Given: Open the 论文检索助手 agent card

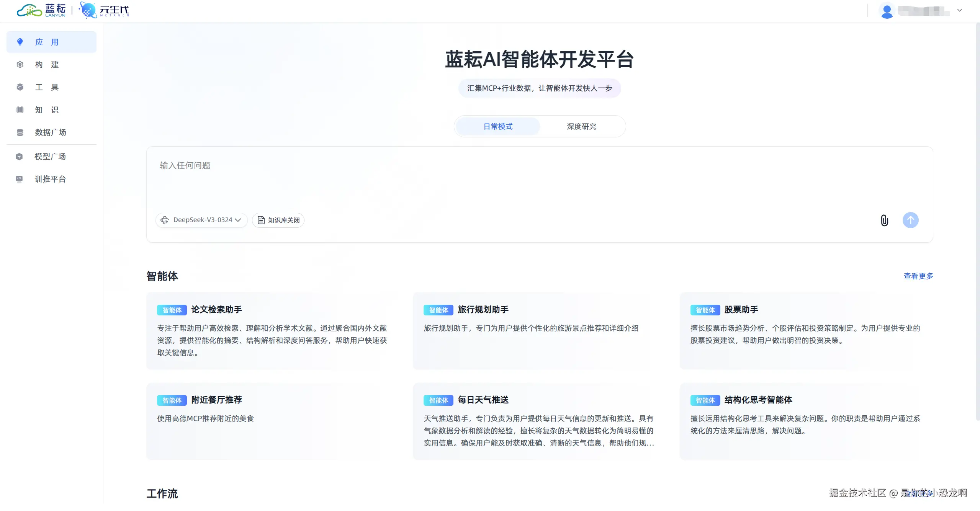Looking at the screenshot, I should (273, 330).
